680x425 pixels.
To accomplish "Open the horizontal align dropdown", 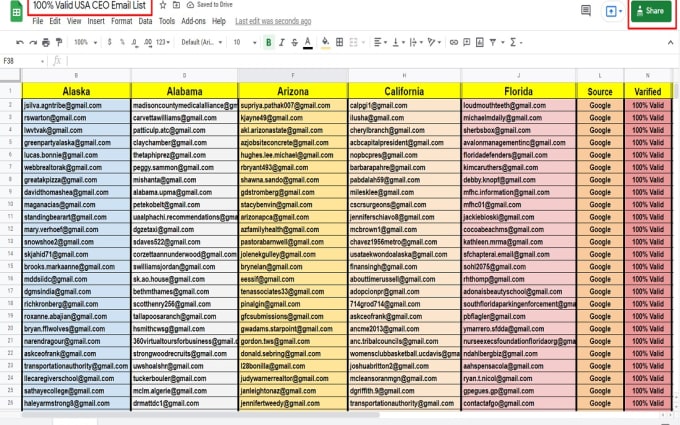I will pos(380,42).
